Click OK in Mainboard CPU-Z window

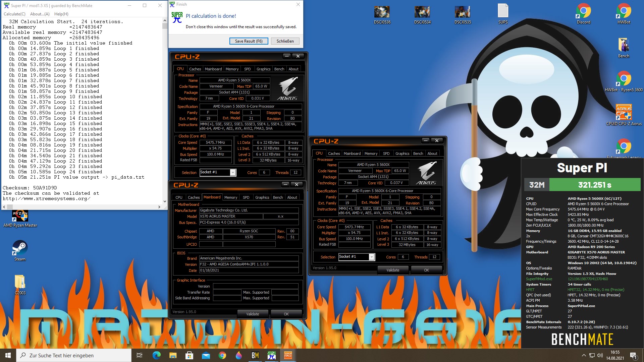tap(286, 314)
